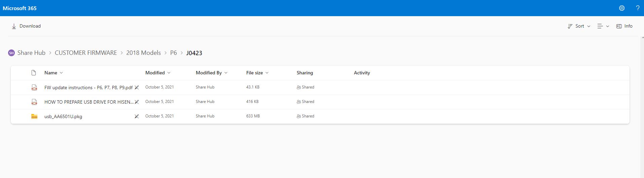This screenshot has width=644, height=178.
Task: Open FW update instructions PDF file
Action: (88, 87)
